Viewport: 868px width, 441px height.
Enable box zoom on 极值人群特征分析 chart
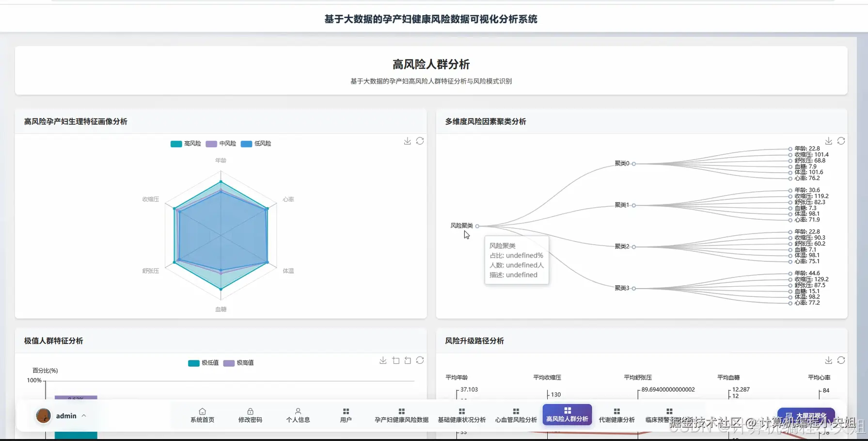[395, 360]
